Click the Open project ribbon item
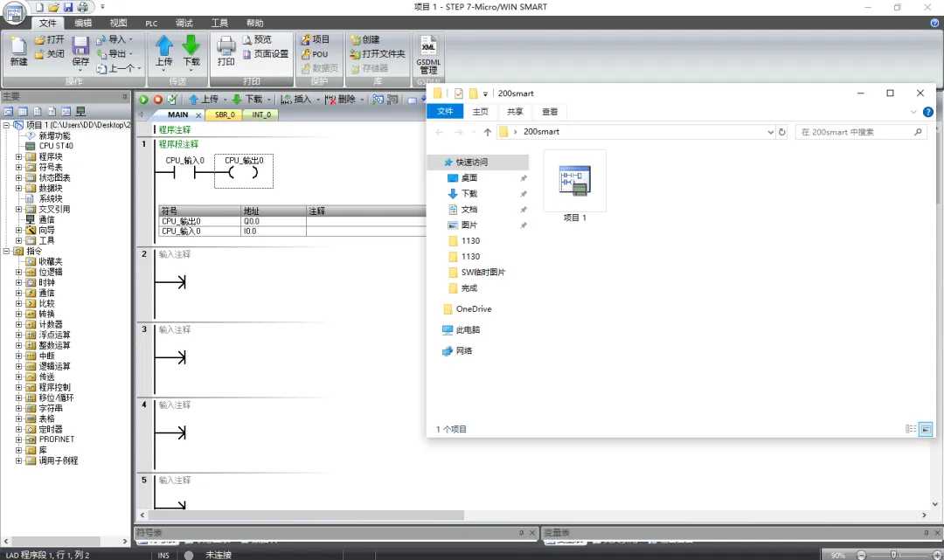Screen dimensions: 944x560 tap(49, 39)
